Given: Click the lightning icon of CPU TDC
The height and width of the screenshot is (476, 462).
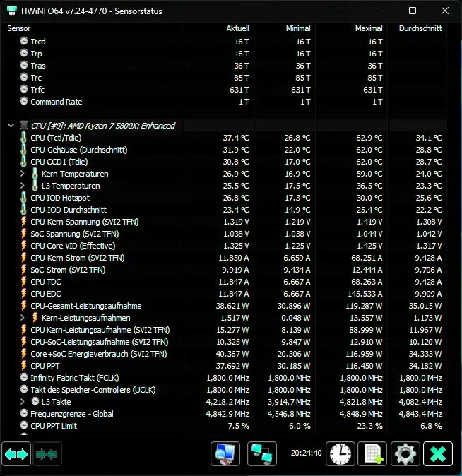Looking at the screenshot, I should tap(24, 282).
